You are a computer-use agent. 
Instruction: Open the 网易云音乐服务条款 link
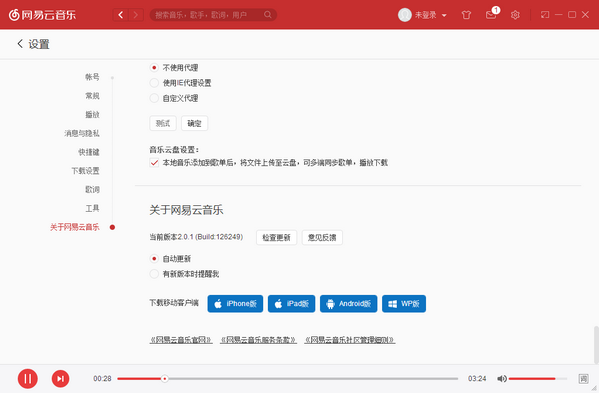(258, 340)
